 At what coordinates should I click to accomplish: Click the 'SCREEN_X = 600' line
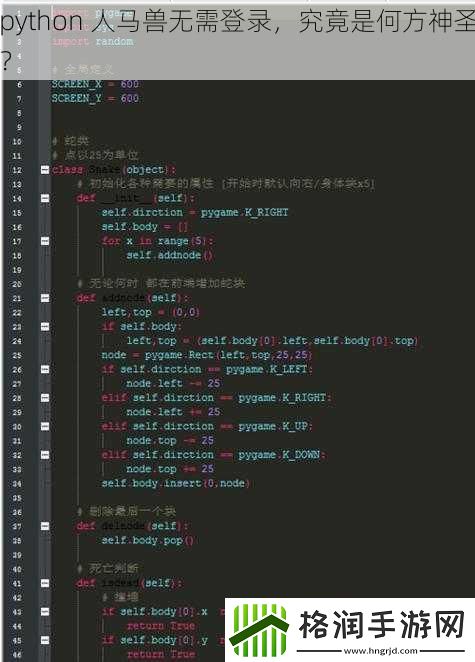point(95,84)
